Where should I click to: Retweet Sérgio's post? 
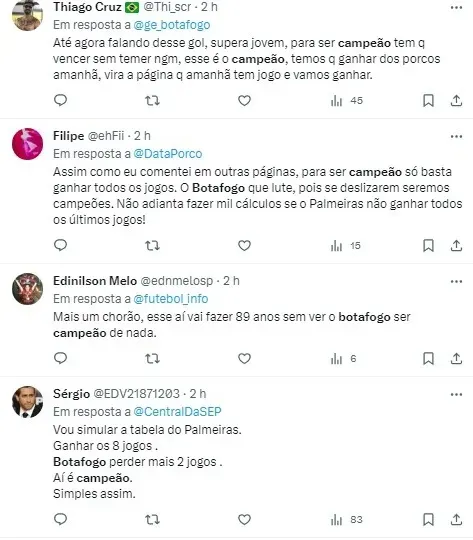point(152,519)
